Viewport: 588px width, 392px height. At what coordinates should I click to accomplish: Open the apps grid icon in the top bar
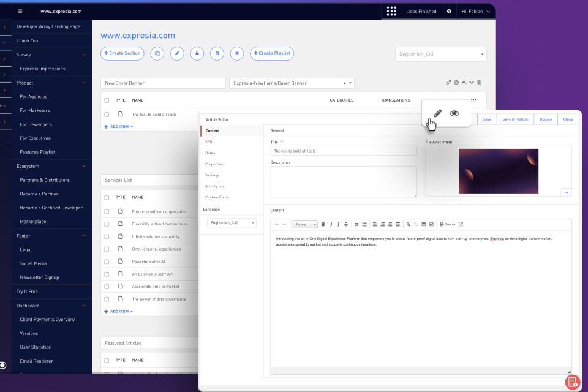click(391, 11)
